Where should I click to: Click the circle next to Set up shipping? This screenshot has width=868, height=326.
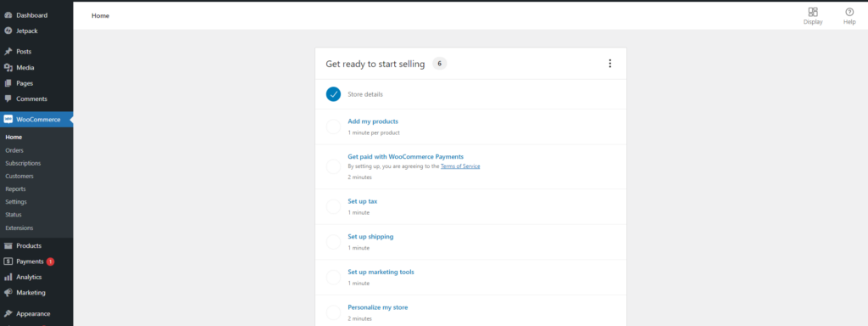(333, 242)
